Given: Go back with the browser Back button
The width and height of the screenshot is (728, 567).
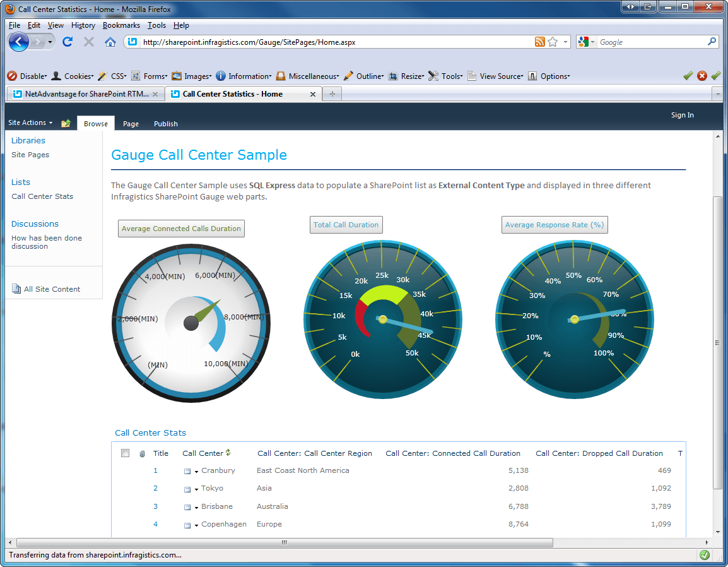Looking at the screenshot, I should click(18, 42).
